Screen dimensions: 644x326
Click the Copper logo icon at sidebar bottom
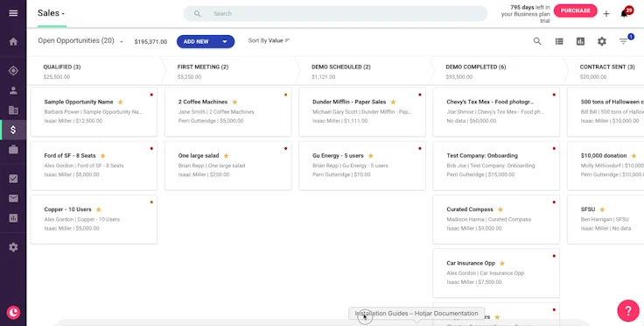pyautogui.click(x=13, y=313)
